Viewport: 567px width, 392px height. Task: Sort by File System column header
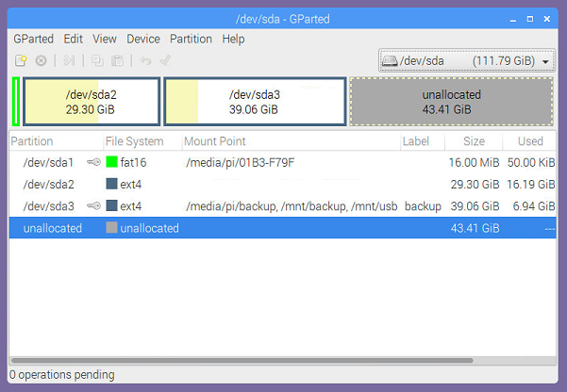(x=142, y=141)
